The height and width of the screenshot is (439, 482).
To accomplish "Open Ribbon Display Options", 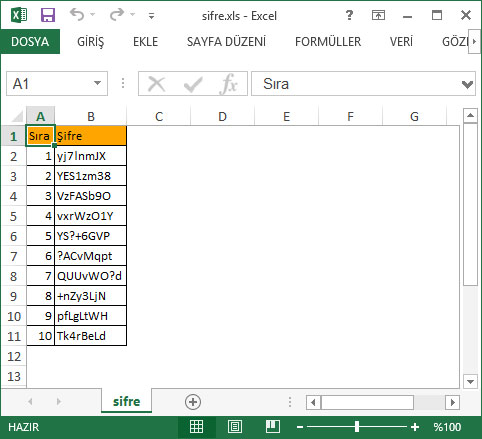I will click(378, 15).
